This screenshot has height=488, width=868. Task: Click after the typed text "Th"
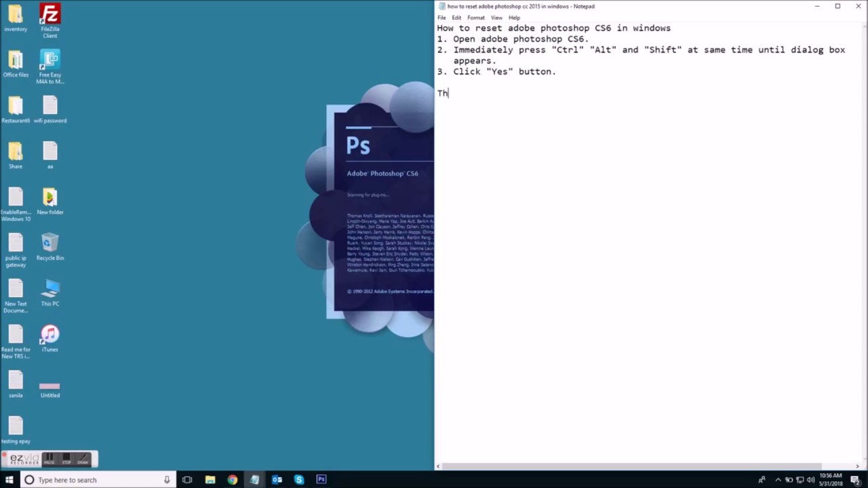pos(449,93)
